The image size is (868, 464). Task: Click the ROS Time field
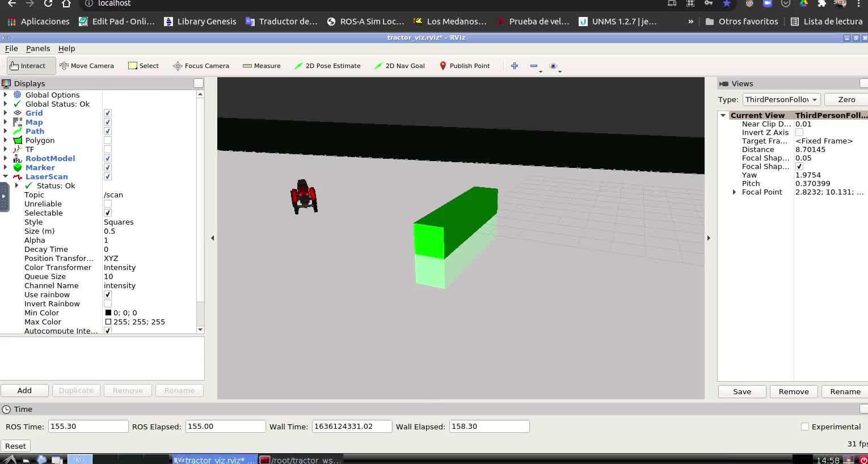(88, 427)
